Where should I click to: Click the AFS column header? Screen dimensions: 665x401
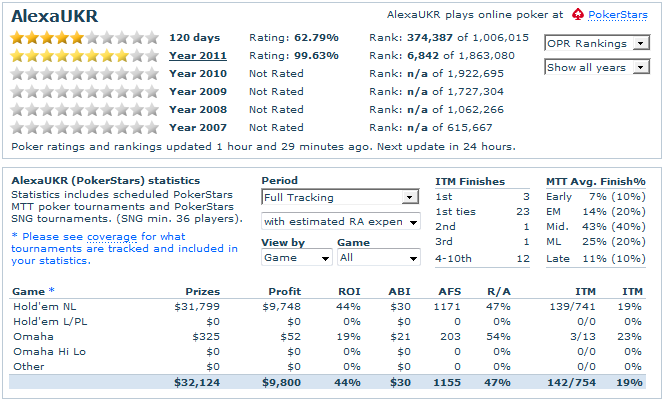450,292
